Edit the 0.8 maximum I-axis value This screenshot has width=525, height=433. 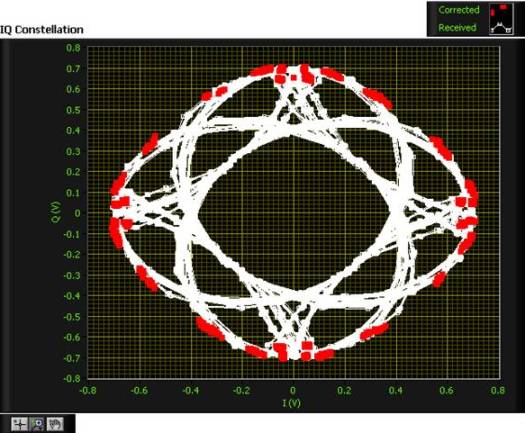pos(498,390)
